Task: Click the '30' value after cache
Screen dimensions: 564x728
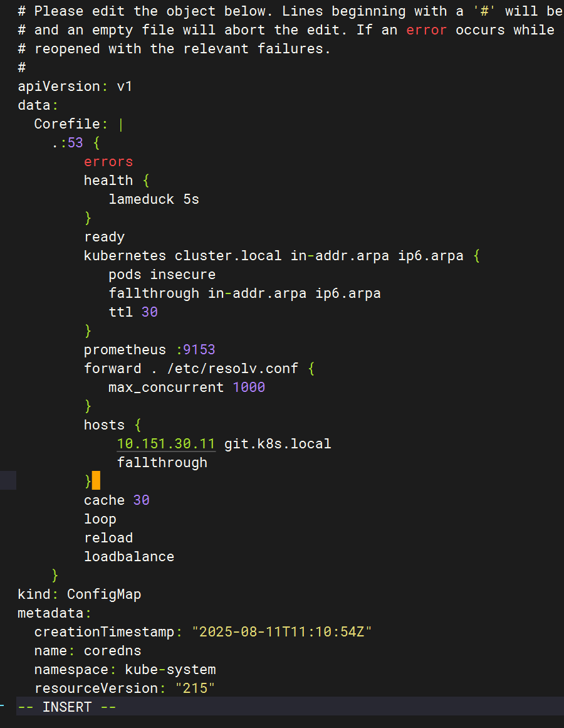Action: pos(142,500)
